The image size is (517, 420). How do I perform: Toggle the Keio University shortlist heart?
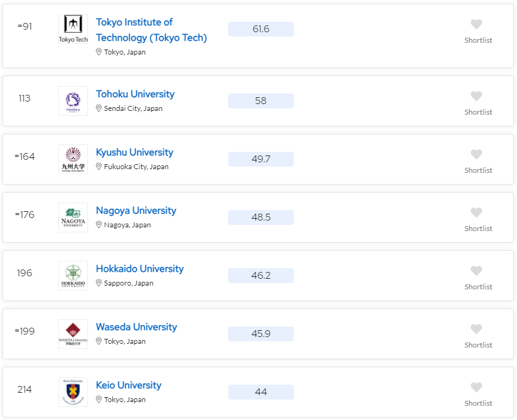click(476, 388)
